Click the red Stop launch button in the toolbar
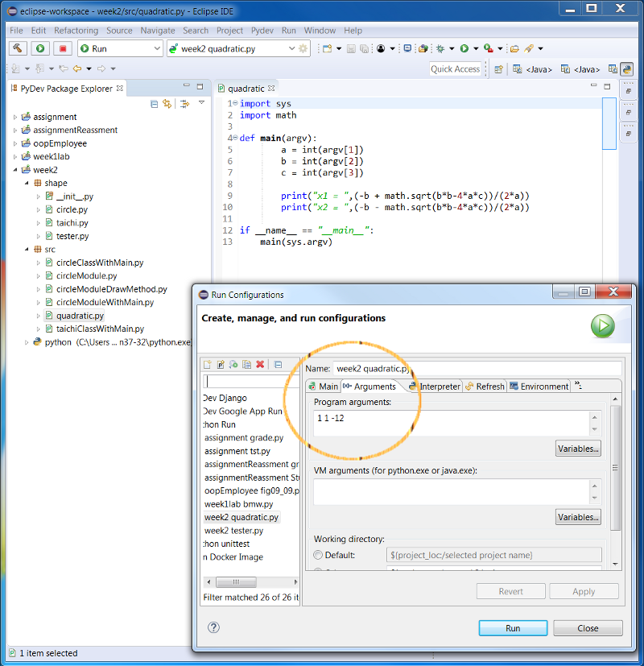The height and width of the screenshot is (666, 644). (x=63, y=48)
